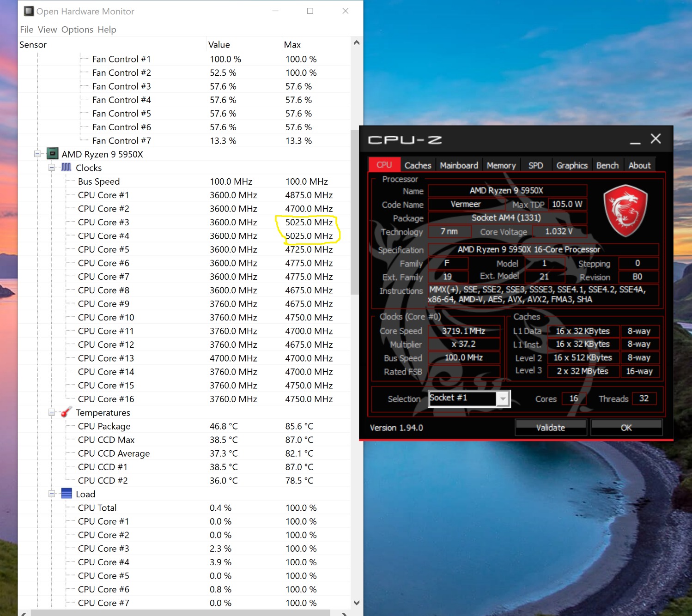
Task: Maximize the Open Hardware Monitor window
Action: (310, 11)
